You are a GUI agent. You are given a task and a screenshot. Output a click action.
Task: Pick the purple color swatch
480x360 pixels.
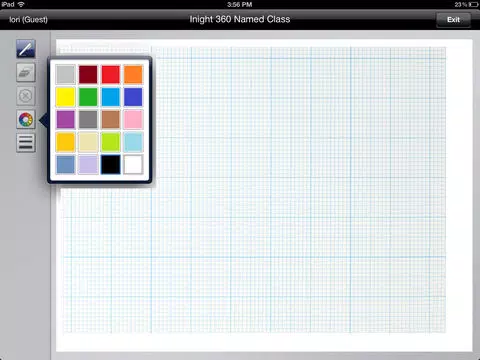tap(65, 119)
